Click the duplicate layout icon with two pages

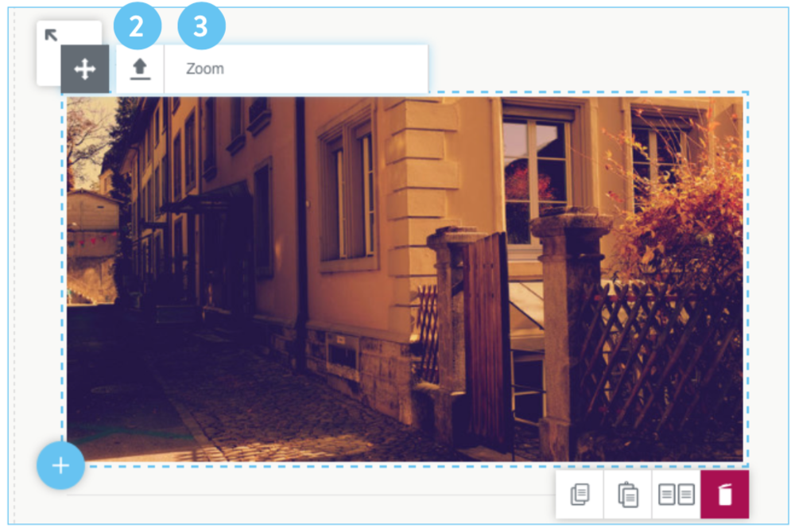coord(675,495)
